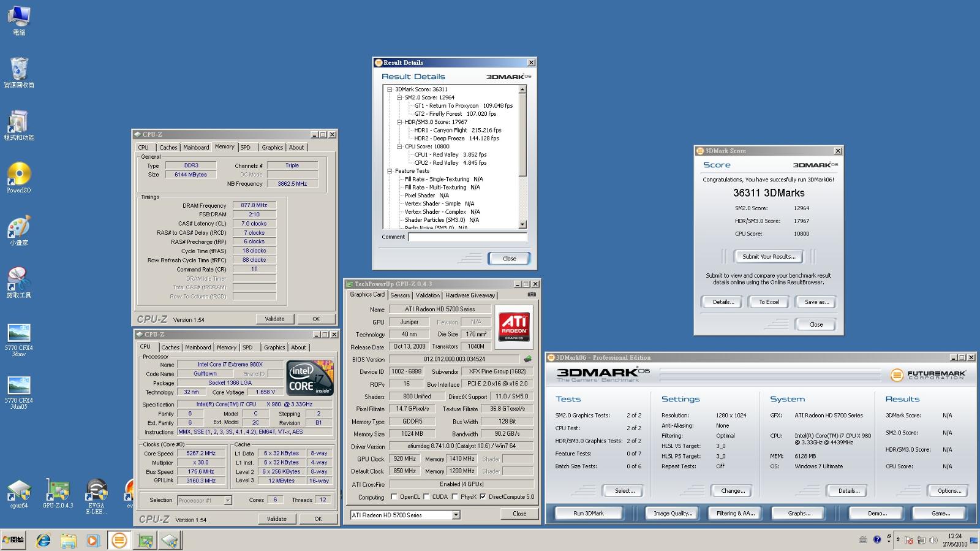Click the Result Details scrollbar thumb
The width and height of the screenshot is (980, 551).
(522, 135)
